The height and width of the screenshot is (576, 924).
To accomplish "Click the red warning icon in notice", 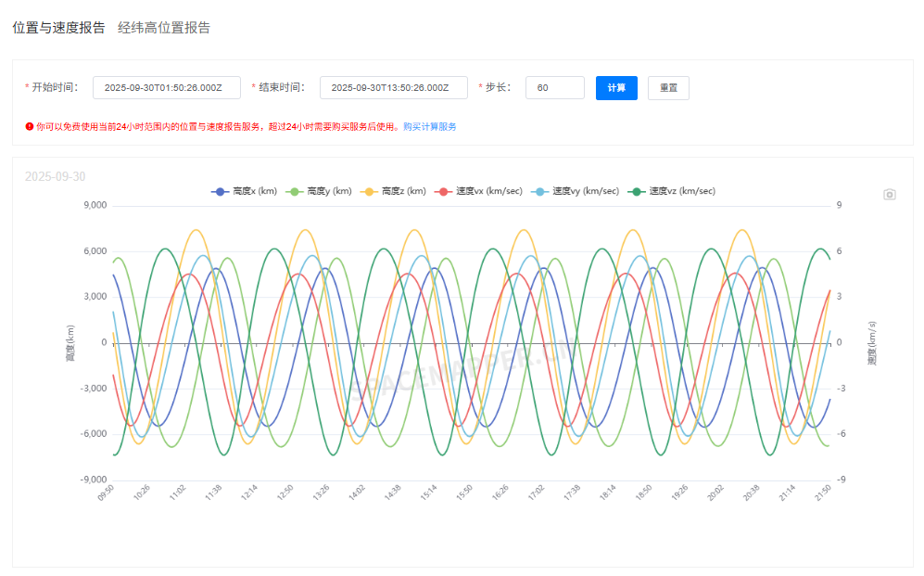I will click(30, 126).
